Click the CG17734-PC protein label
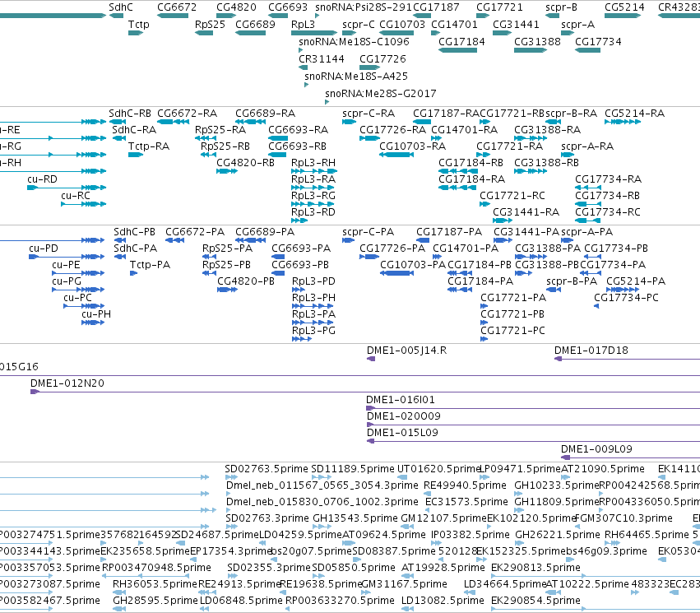700x613 pixels. tap(626, 298)
